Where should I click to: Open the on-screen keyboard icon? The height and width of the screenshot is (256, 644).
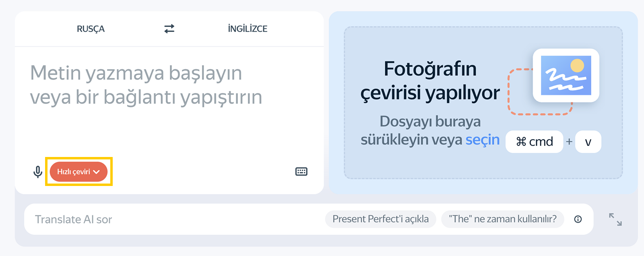coord(301,172)
